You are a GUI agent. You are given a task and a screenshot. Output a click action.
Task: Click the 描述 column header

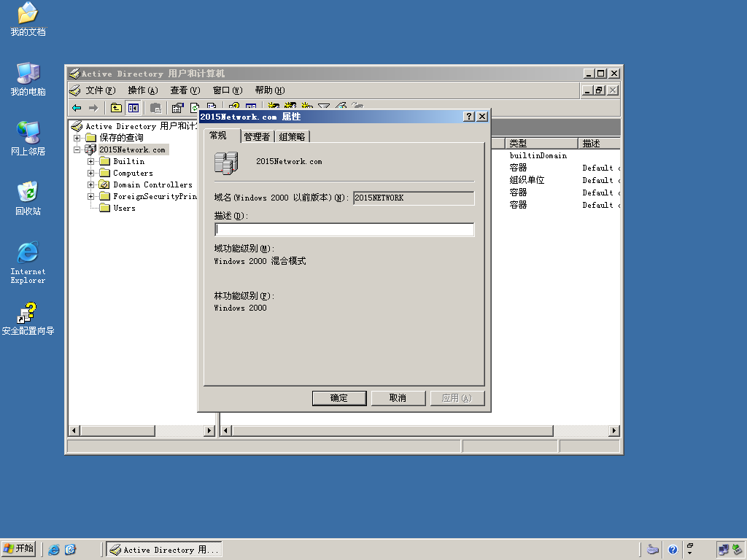click(600, 144)
